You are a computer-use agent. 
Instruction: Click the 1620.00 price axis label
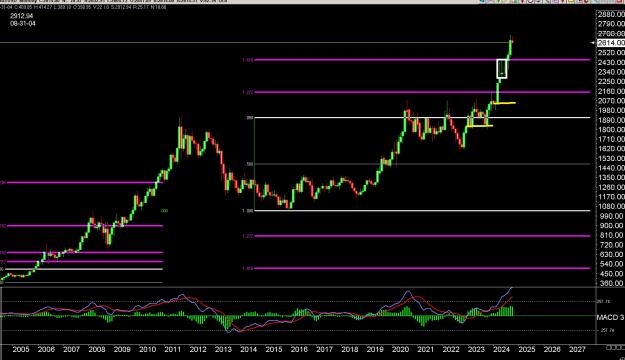click(611, 148)
